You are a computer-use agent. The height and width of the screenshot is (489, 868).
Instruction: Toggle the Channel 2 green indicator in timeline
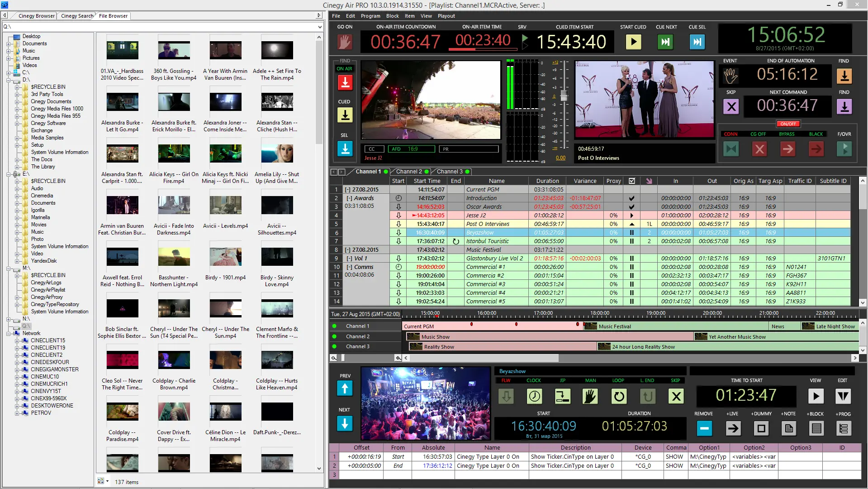(x=334, y=336)
